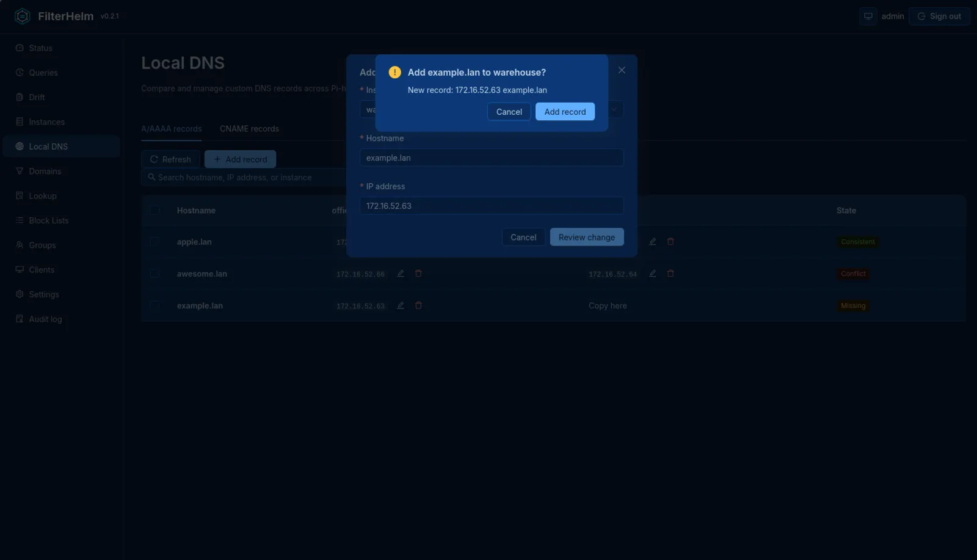Screen dimensions: 977x560
Task: Sign out of the admin account
Action: click(x=939, y=16)
